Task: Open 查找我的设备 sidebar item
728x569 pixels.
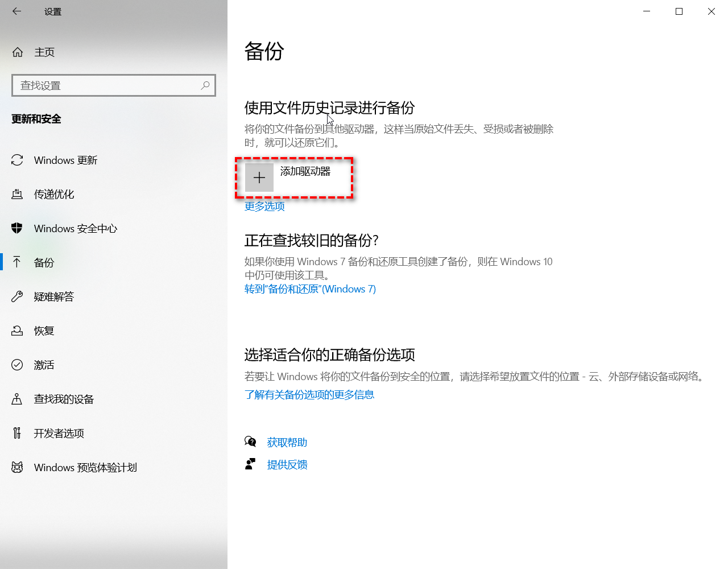Action: (x=64, y=399)
